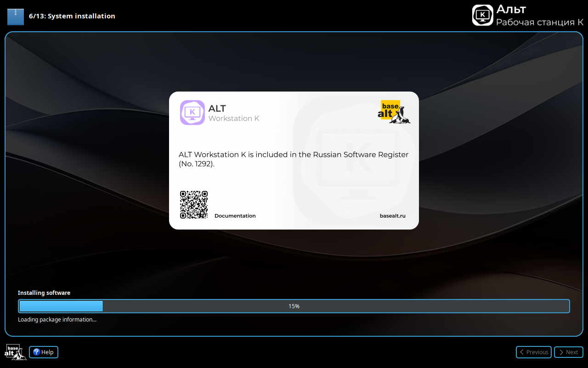Open the basealt.ru link
The width and height of the screenshot is (588, 368).
point(393,216)
